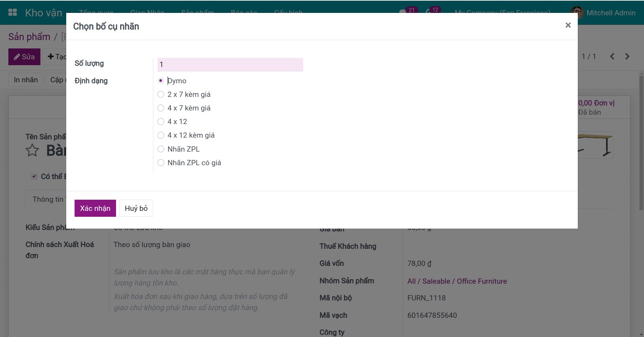Open the Thông tin tab

[x=46, y=199]
